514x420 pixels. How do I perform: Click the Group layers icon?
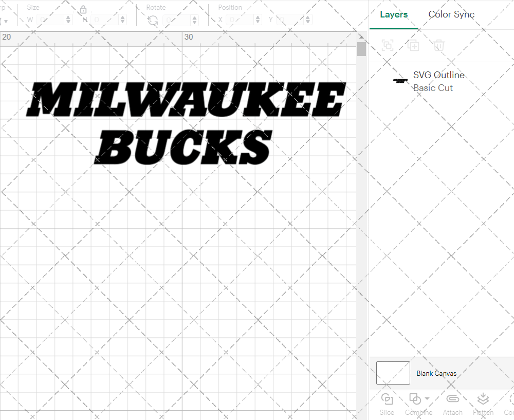tap(387, 45)
